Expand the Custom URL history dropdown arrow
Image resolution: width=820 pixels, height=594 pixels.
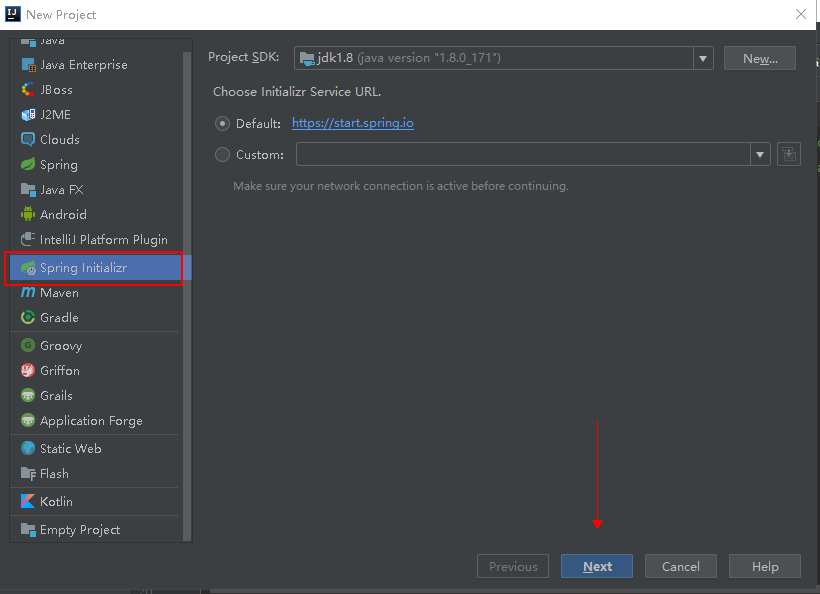760,155
